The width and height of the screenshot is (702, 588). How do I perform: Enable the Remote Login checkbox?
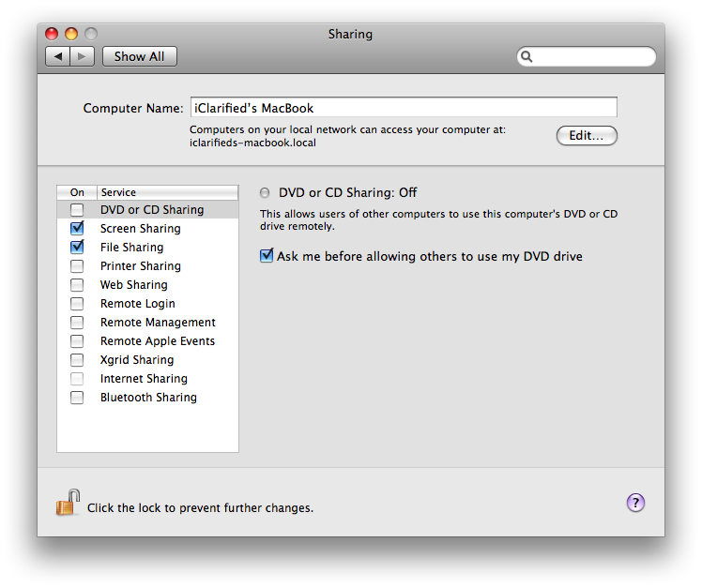[77, 304]
